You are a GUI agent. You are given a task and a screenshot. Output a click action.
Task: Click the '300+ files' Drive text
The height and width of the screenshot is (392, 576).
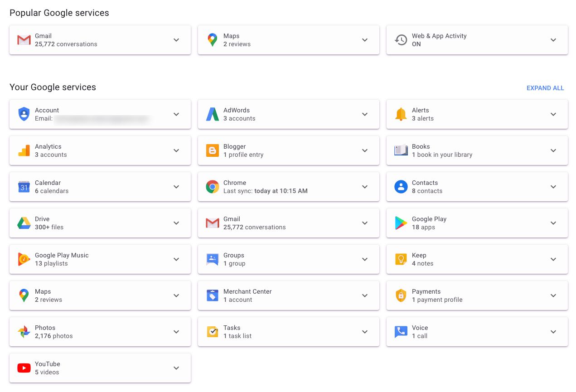(x=49, y=227)
